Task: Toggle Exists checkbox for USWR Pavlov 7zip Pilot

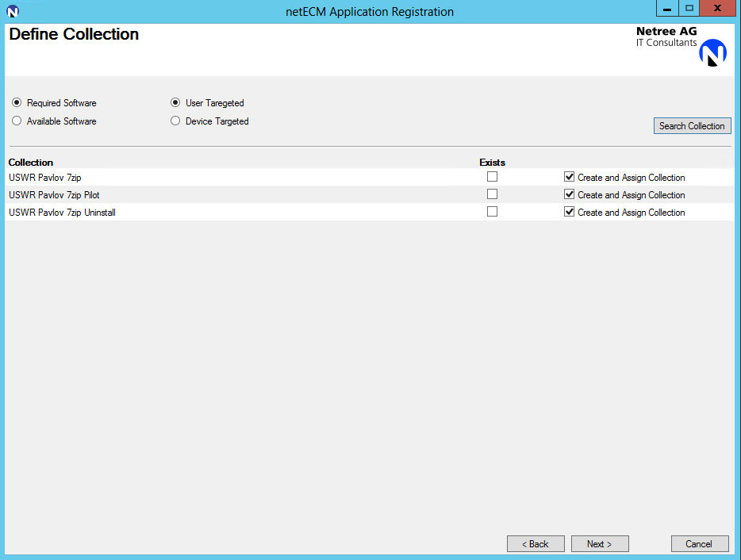Action: click(x=492, y=194)
